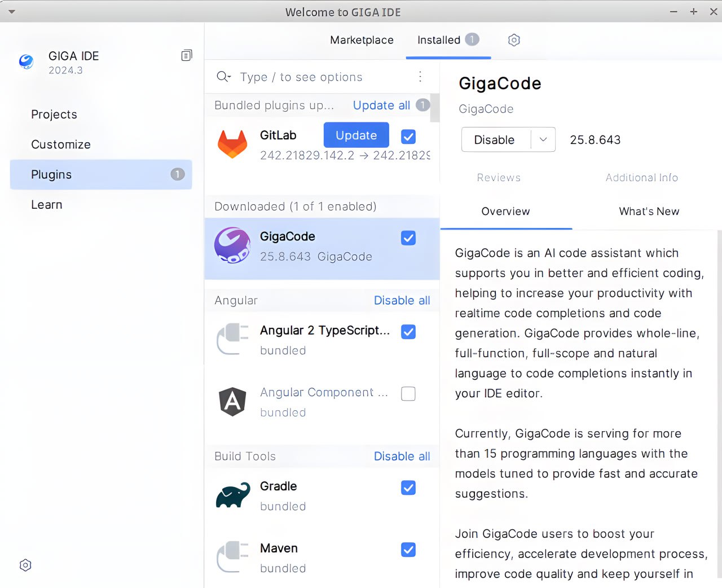The height and width of the screenshot is (588, 722).
Task: Select the GitLab plugin name
Action: pos(278,135)
